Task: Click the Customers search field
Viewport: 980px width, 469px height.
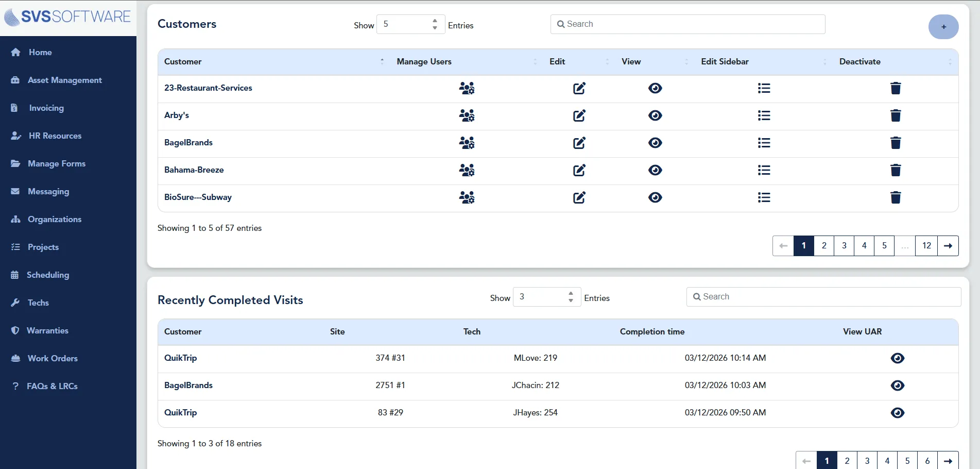Action: [688, 24]
